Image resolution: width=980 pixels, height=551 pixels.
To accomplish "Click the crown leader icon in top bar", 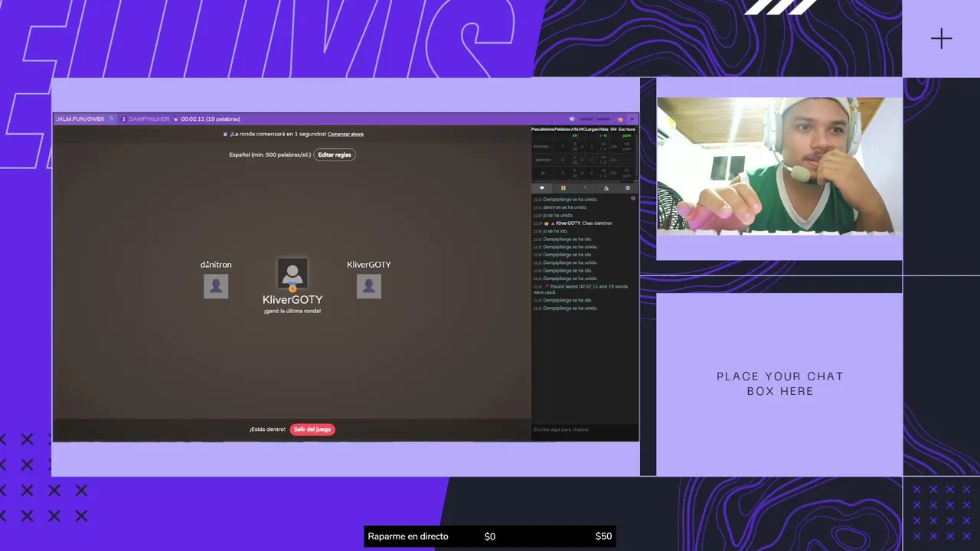I will pyautogui.click(x=620, y=119).
